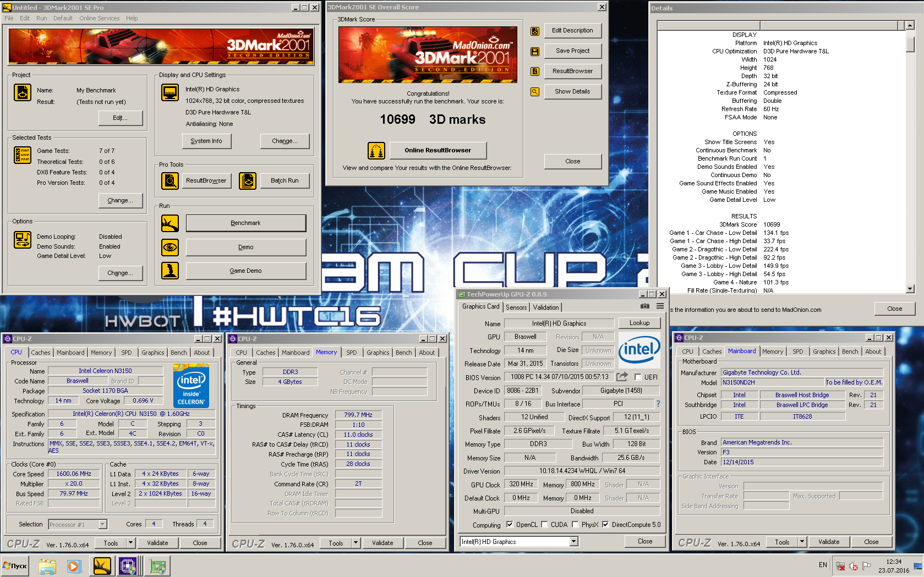Image resolution: width=924 pixels, height=577 pixels.
Task: Click the Project icon beside My Benchmark
Action: point(23,92)
